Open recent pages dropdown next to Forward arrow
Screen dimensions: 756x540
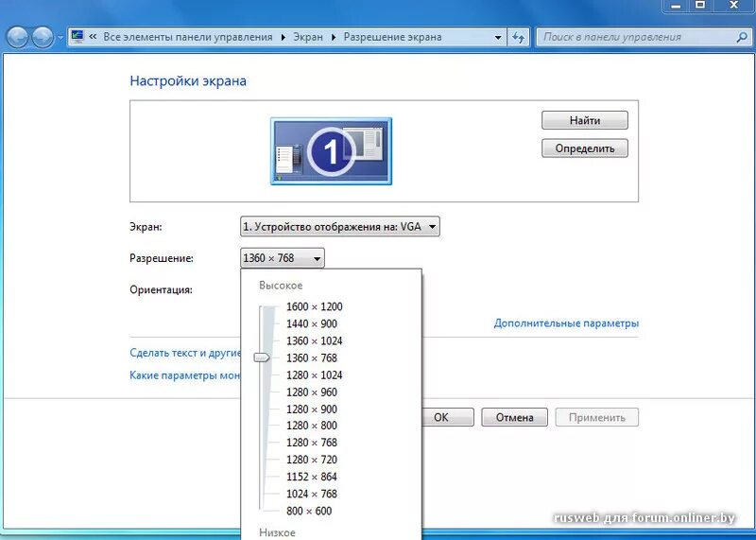(x=60, y=38)
